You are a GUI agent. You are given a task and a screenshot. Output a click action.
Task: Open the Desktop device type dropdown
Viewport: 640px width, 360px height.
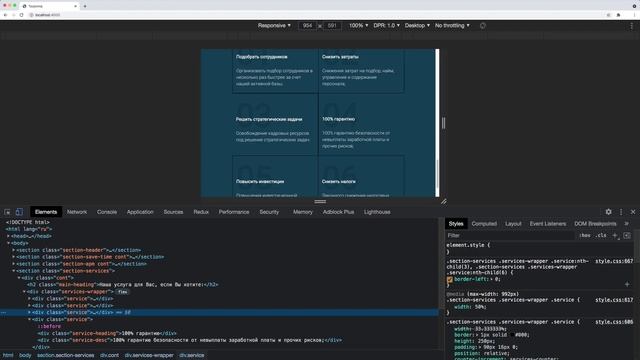point(417,25)
